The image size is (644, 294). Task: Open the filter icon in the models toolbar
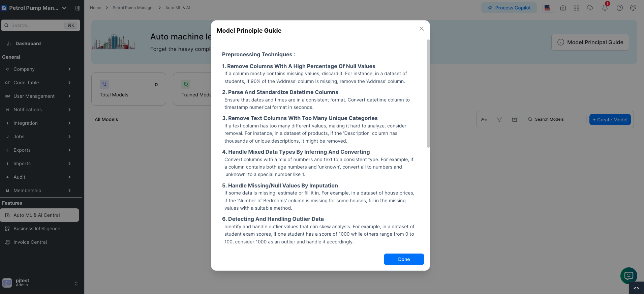point(499,119)
